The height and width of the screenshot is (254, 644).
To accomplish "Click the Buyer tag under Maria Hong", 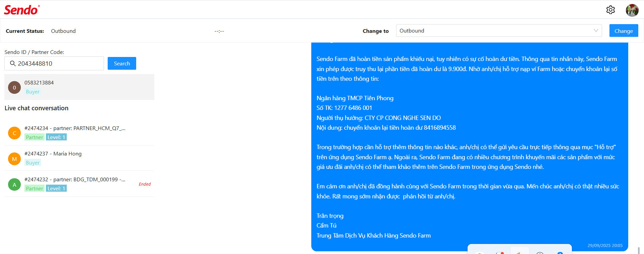I will coord(33,163).
